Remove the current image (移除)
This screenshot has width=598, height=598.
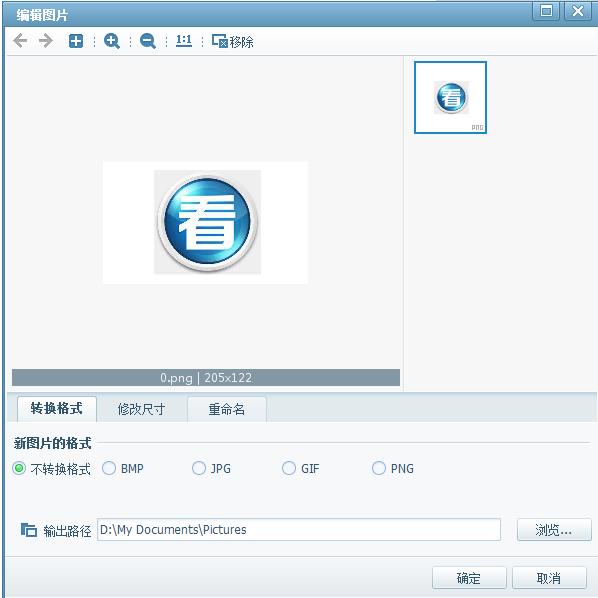click(233, 41)
